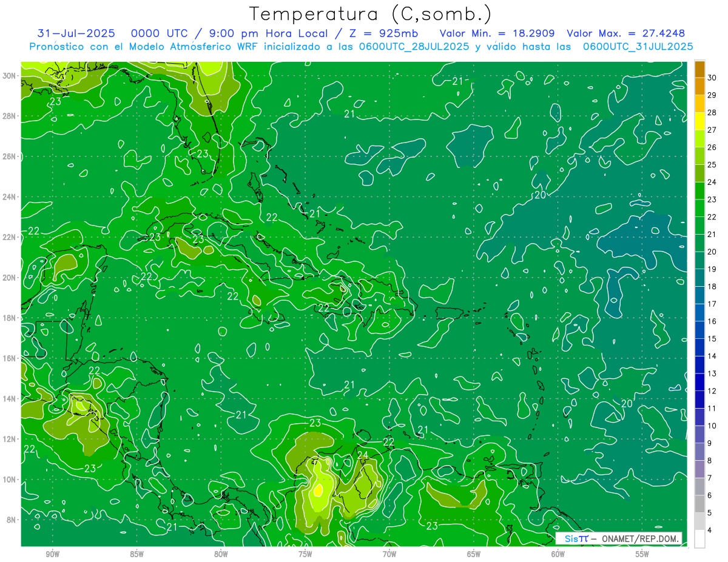
Task: Click initialization time "0600UTC_28JUL2025"
Action: [414, 46]
